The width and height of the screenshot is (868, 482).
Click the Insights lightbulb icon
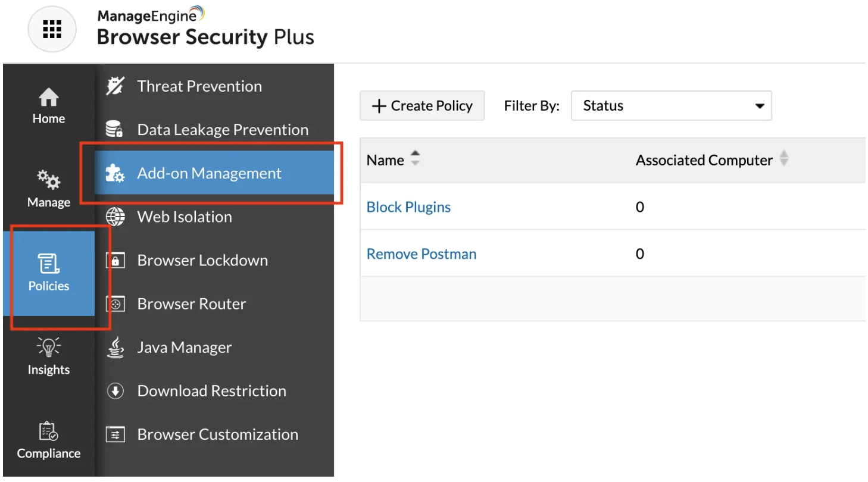(49, 347)
